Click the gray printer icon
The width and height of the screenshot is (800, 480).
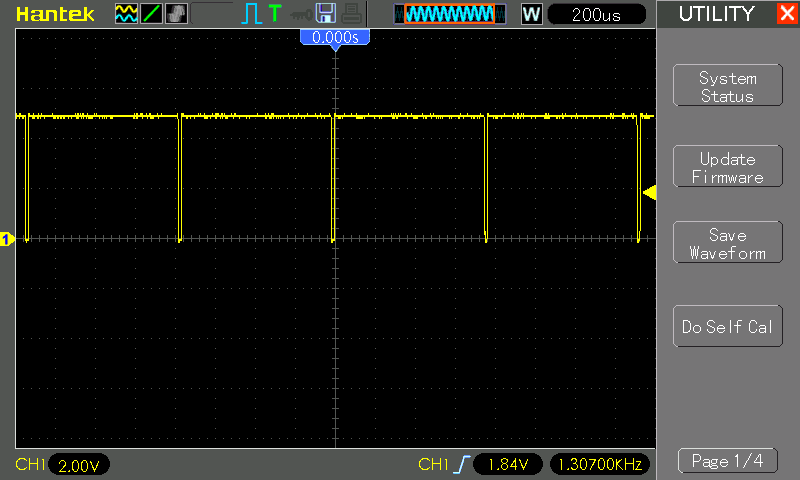pyautogui.click(x=352, y=14)
